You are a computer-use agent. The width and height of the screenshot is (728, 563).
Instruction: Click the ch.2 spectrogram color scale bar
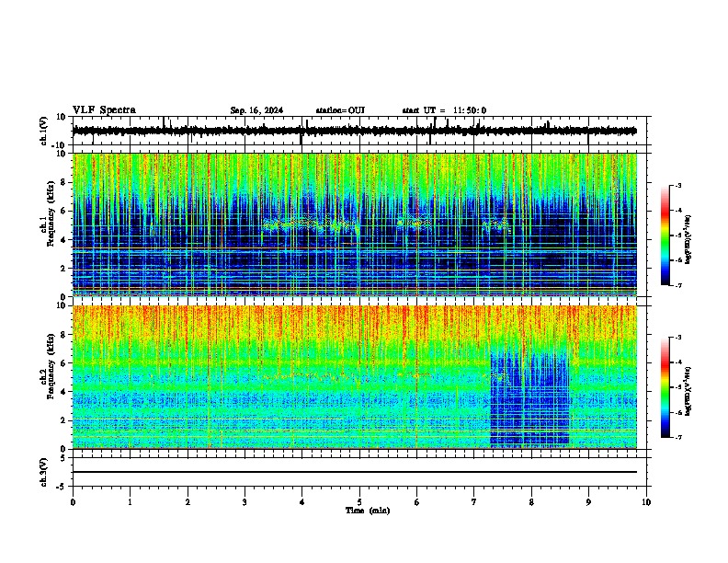click(665, 387)
